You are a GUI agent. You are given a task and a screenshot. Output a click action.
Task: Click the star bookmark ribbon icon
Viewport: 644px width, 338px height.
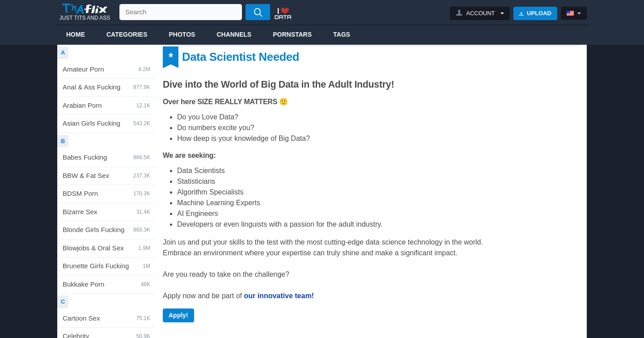click(x=170, y=57)
